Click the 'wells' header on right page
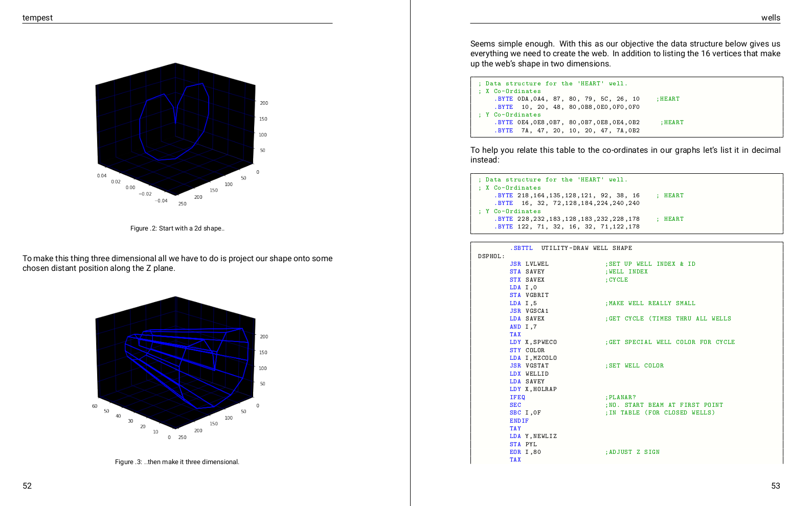The height and width of the screenshot is (506, 812). (x=770, y=18)
